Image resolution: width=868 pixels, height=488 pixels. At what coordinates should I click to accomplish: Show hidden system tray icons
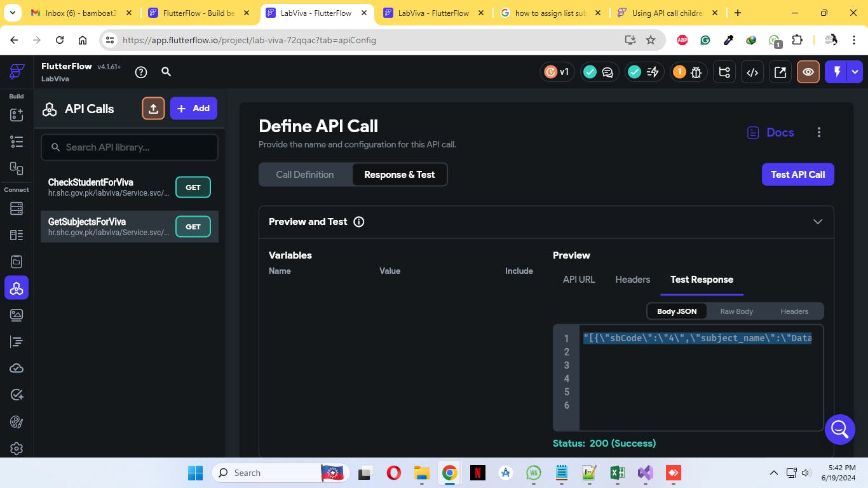(x=774, y=473)
